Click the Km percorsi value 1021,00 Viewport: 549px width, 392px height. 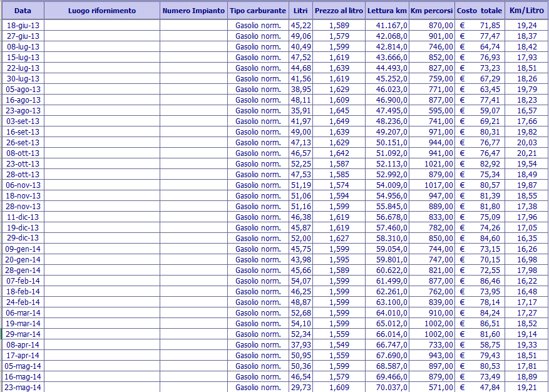point(432,163)
